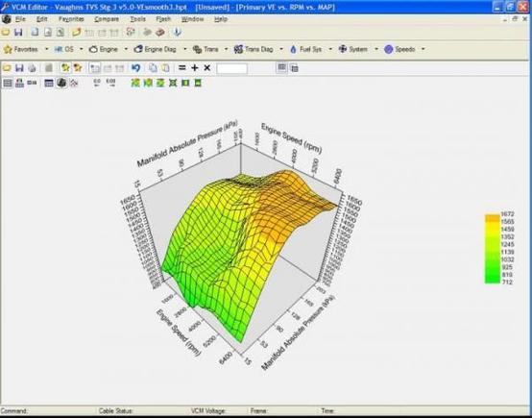Image resolution: width=532 pixels, height=418 pixels.
Task: Open the Flash menu
Action: click(163, 19)
